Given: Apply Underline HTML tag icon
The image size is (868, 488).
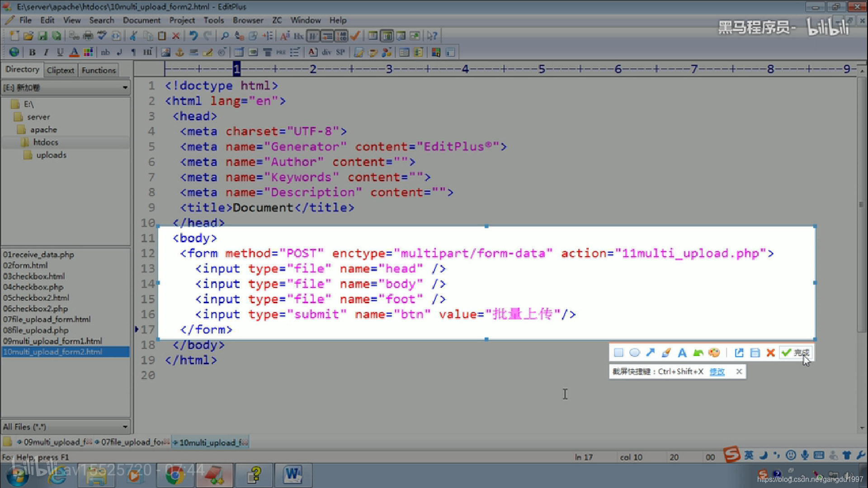Looking at the screenshot, I should point(60,52).
